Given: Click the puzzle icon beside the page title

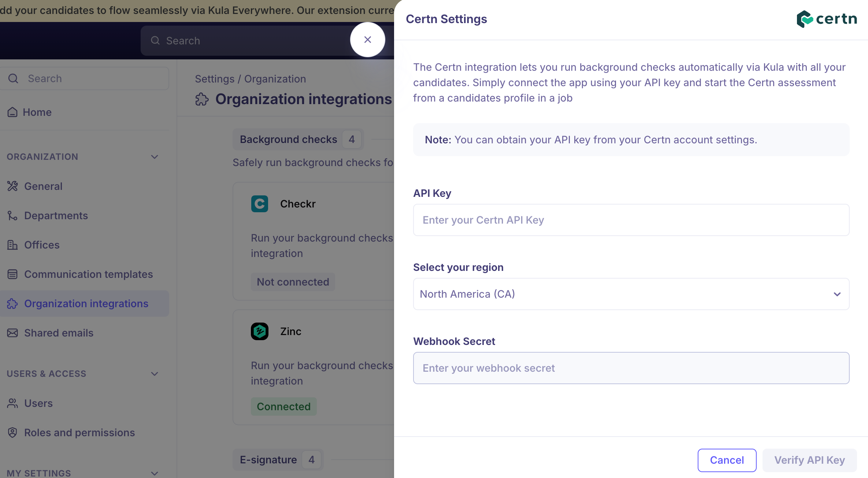Looking at the screenshot, I should (x=202, y=99).
